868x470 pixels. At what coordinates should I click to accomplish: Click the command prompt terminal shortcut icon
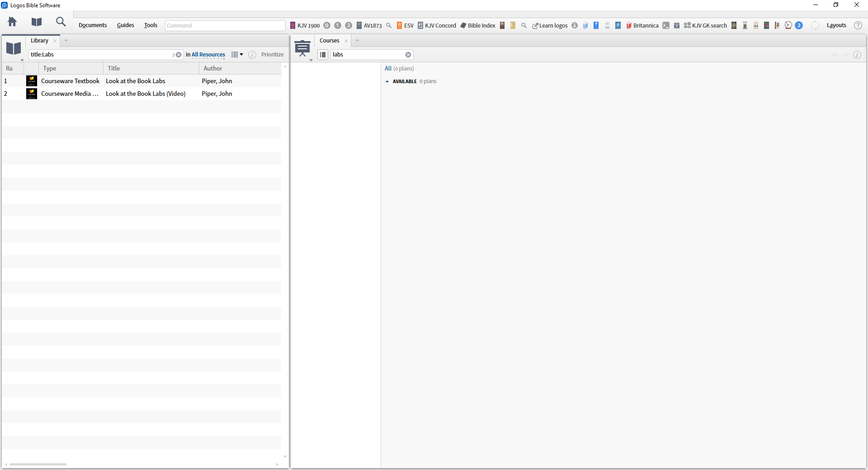point(666,25)
